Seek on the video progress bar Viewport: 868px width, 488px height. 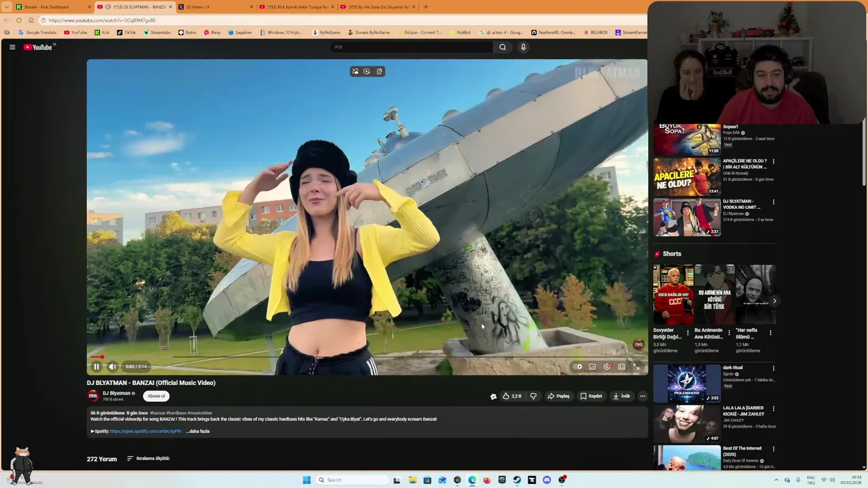(367, 357)
